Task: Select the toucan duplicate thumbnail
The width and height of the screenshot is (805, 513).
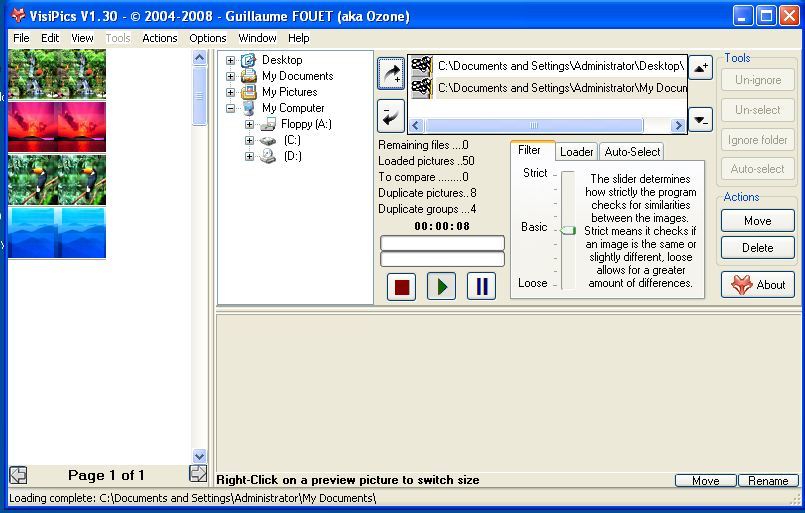Action: pyautogui.click(x=57, y=180)
